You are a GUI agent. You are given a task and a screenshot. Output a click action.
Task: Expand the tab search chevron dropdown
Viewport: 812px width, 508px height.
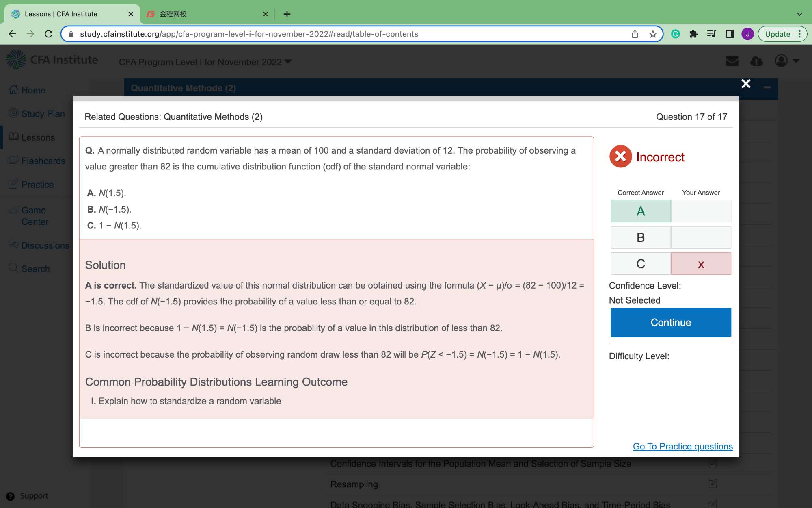799,14
